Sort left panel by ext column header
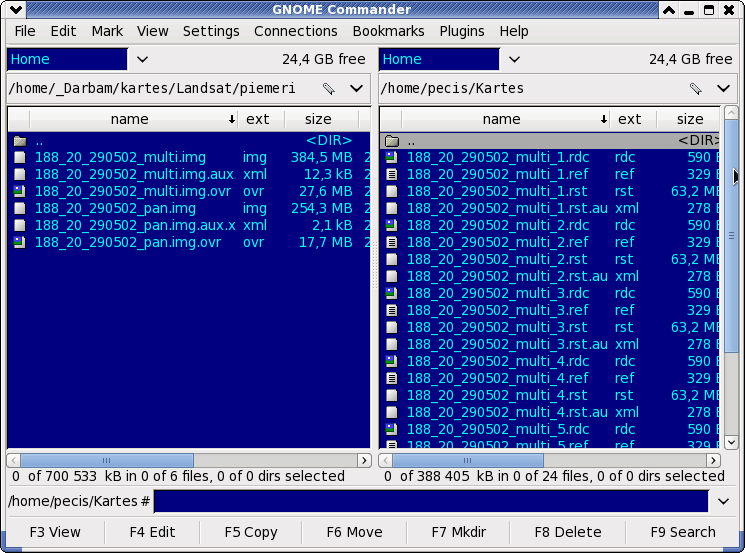This screenshot has height=553, width=745. pyautogui.click(x=261, y=119)
